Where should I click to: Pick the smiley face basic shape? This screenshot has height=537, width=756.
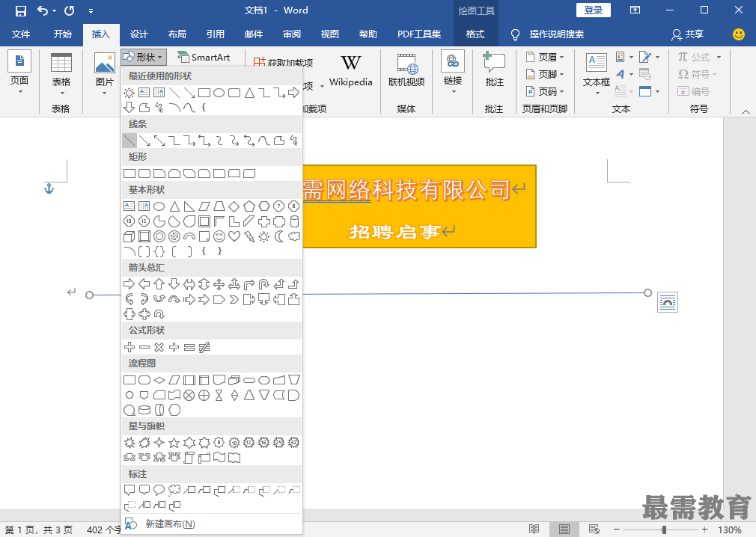pos(219,236)
